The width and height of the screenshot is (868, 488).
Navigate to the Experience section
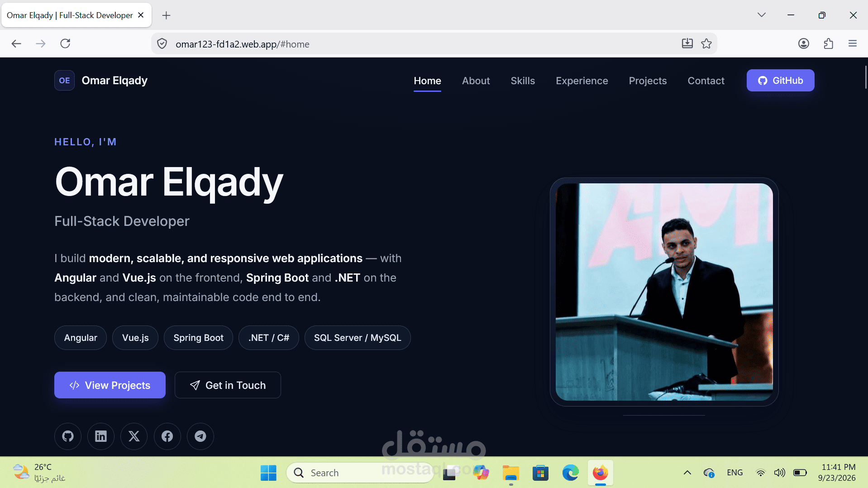582,81
